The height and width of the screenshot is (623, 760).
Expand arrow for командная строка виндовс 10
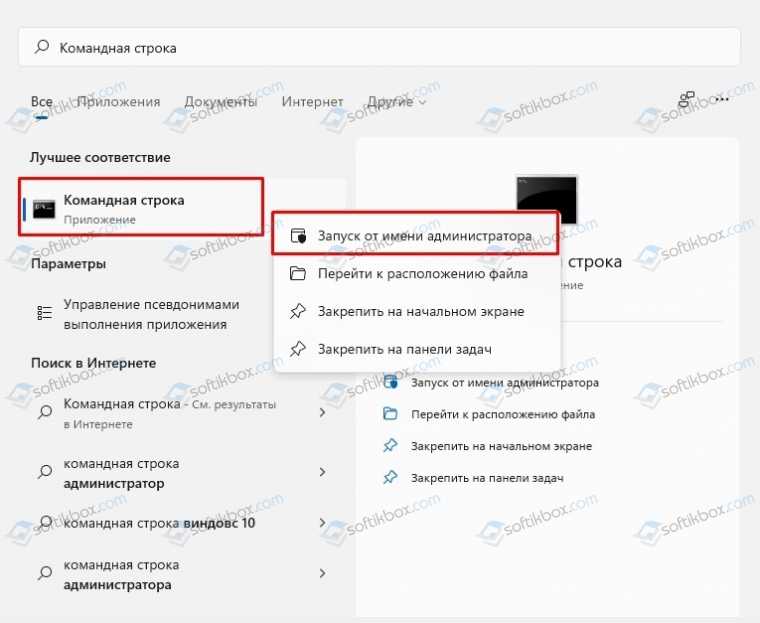(x=323, y=523)
